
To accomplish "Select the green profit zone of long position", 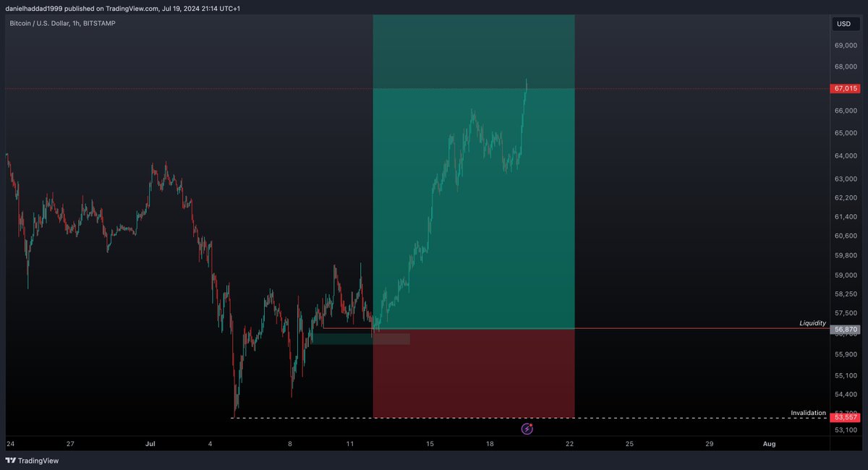I will 474,171.
